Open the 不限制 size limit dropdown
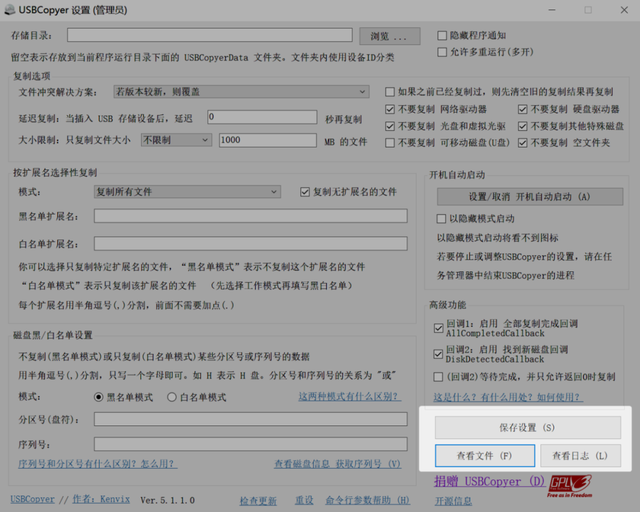 [176, 140]
